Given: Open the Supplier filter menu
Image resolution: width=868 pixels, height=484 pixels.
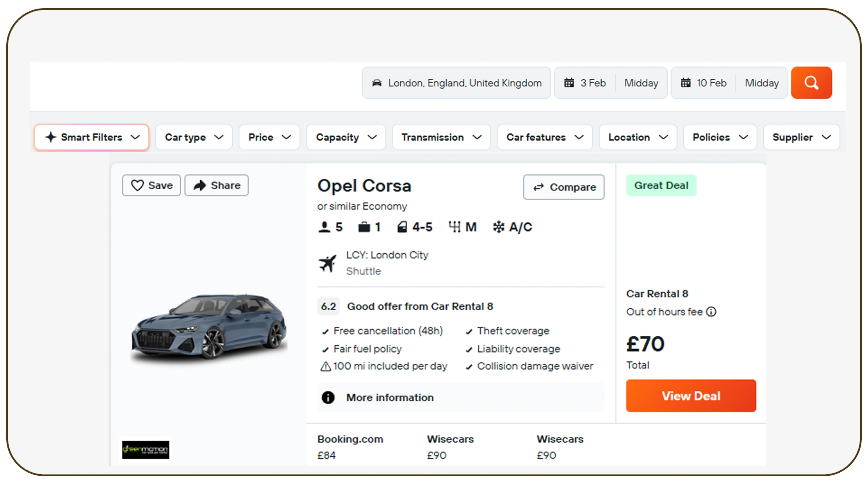Looking at the screenshot, I should click(x=801, y=137).
